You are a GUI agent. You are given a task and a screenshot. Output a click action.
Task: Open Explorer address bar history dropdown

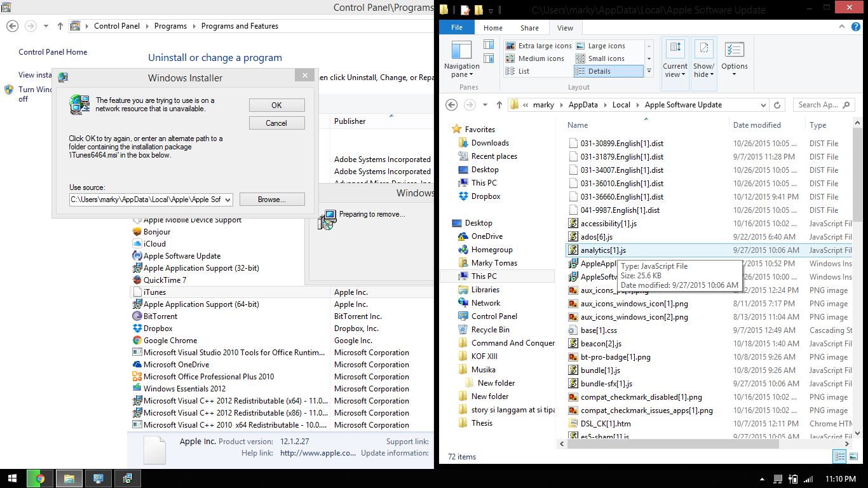pyautogui.click(x=763, y=105)
